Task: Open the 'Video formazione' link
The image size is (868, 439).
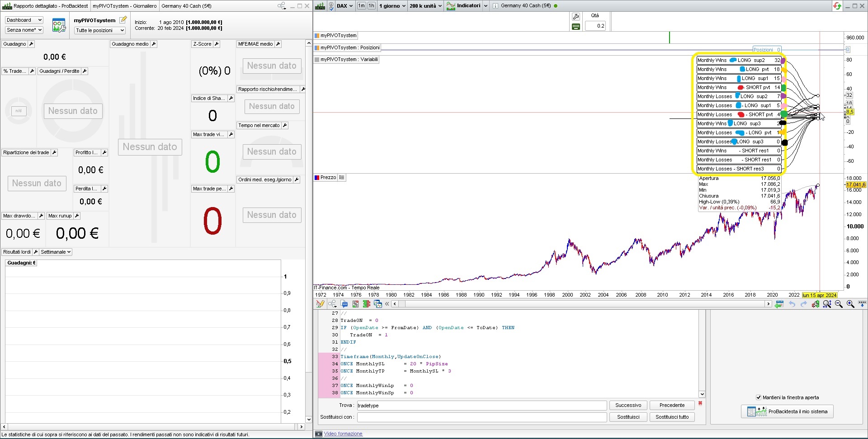Action: tap(343, 434)
